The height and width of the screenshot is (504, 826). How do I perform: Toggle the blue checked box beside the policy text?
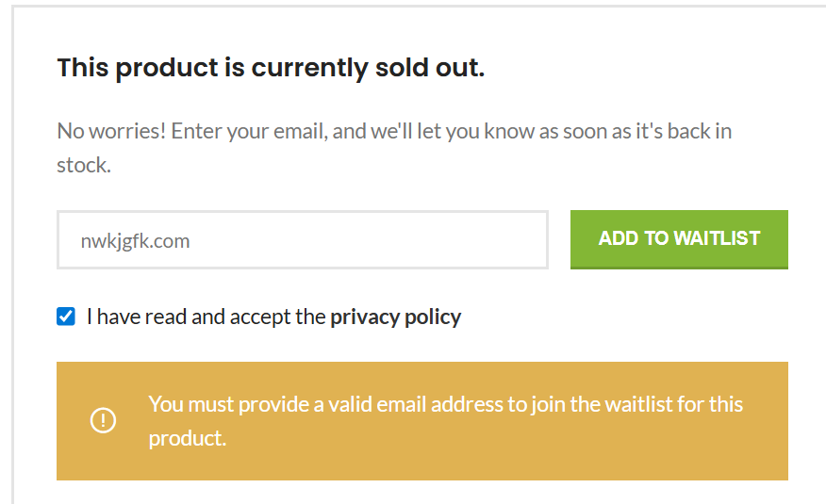[x=66, y=317]
